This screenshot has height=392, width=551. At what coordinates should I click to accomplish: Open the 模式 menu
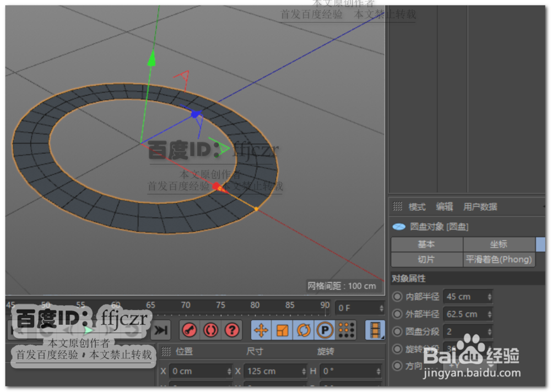pyautogui.click(x=417, y=206)
